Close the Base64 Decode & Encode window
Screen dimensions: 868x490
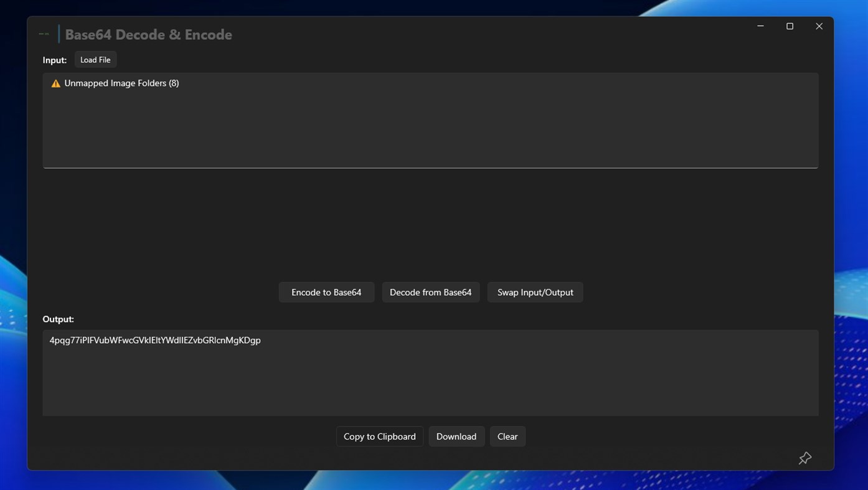point(819,26)
